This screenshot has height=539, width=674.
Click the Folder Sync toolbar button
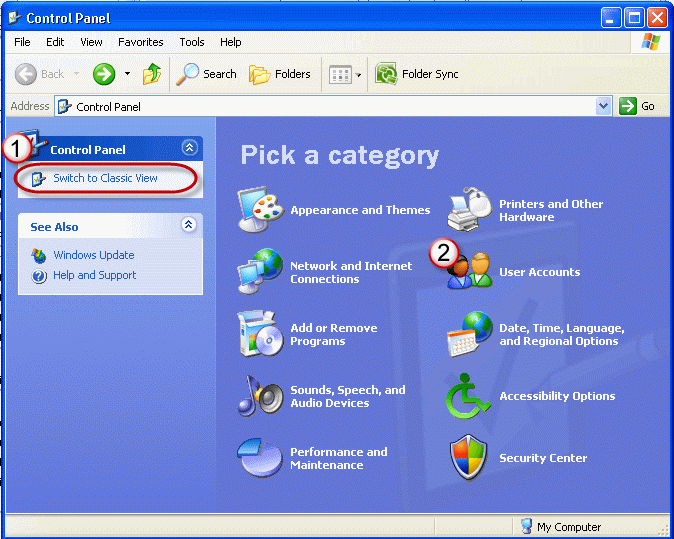coord(417,74)
